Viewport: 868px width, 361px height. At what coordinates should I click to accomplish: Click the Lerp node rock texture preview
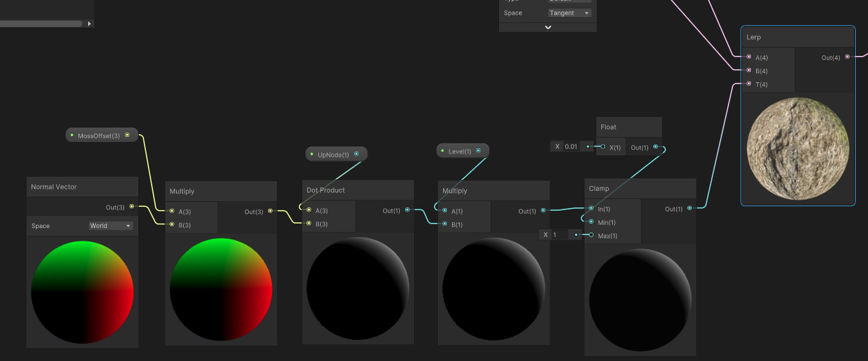798,148
